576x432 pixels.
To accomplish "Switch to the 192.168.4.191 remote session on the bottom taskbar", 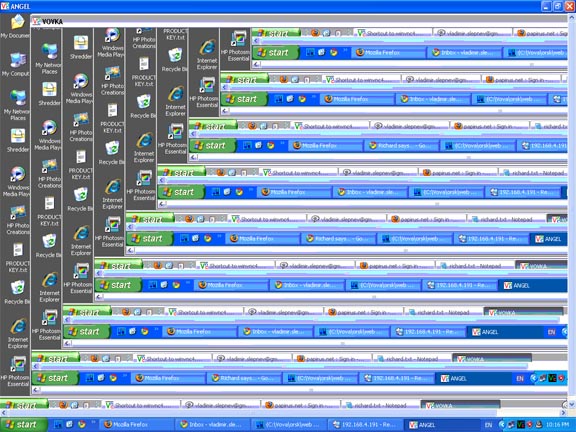I will [366, 425].
